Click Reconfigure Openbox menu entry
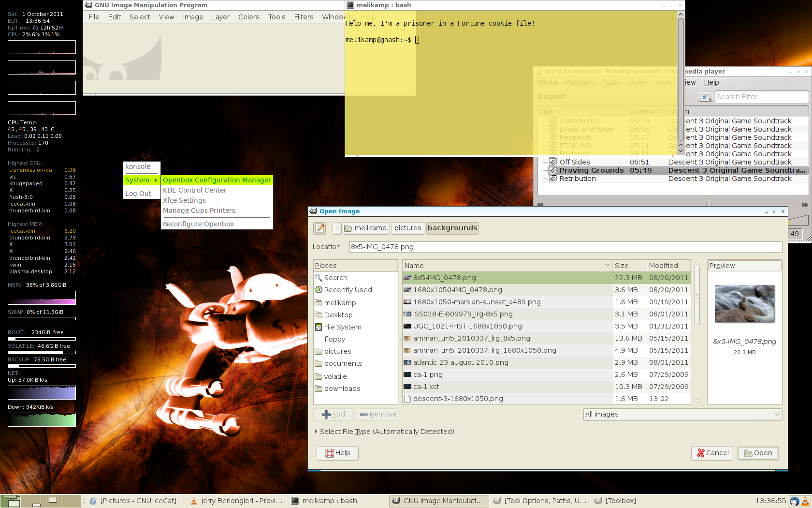This screenshot has width=812, height=508. tap(217, 224)
